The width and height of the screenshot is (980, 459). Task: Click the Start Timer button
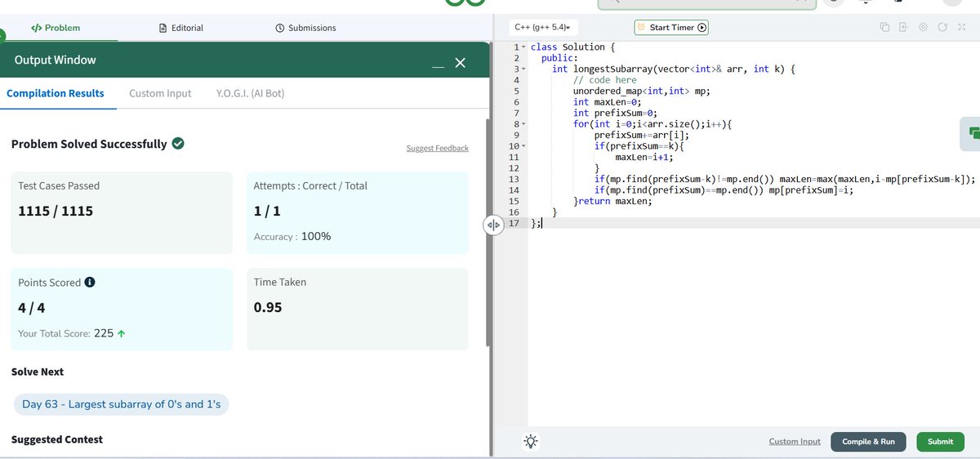point(671,27)
